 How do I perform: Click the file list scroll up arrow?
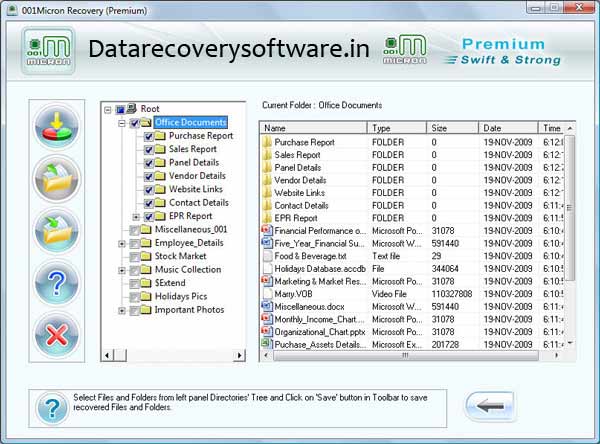(x=570, y=128)
